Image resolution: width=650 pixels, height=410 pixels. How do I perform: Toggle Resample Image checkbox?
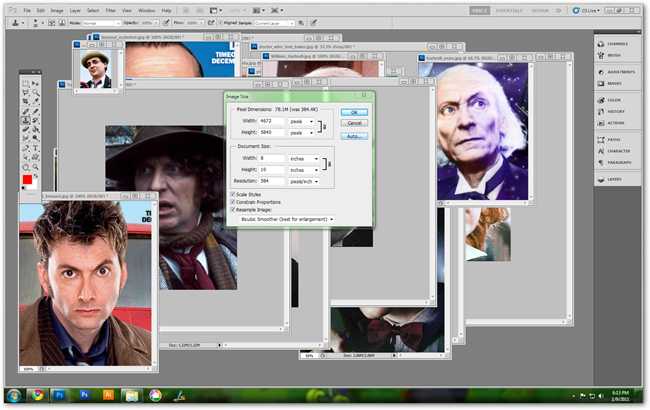coord(233,209)
